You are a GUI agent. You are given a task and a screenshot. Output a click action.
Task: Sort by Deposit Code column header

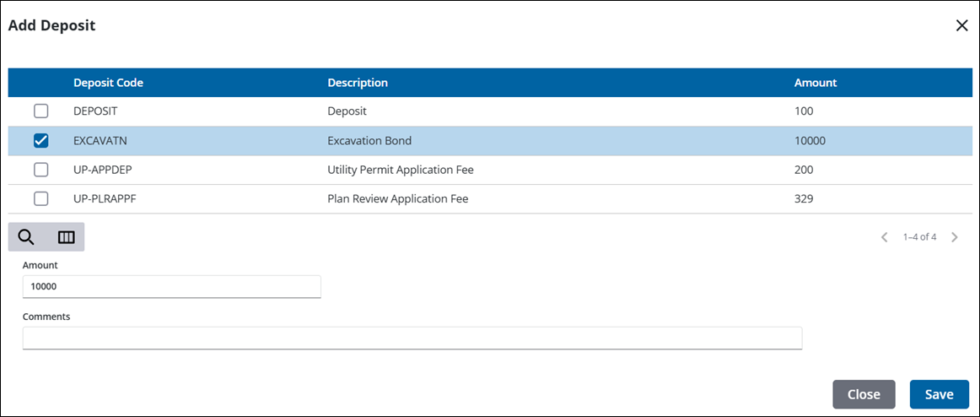(108, 83)
